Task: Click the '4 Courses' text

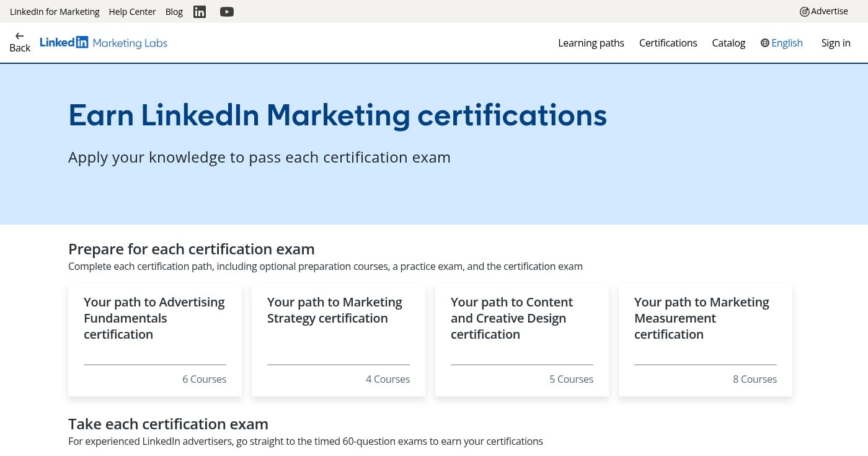Action: click(387, 379)
